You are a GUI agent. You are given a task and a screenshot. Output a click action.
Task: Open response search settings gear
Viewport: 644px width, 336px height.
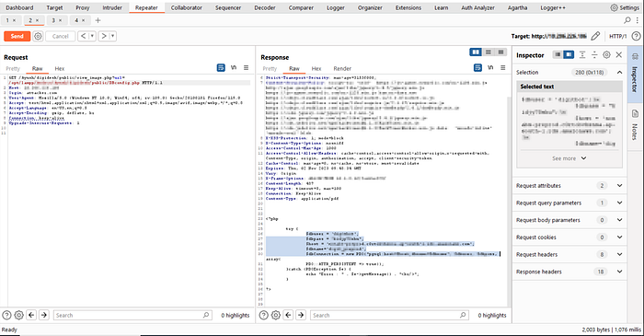click(x=276, y=315)
